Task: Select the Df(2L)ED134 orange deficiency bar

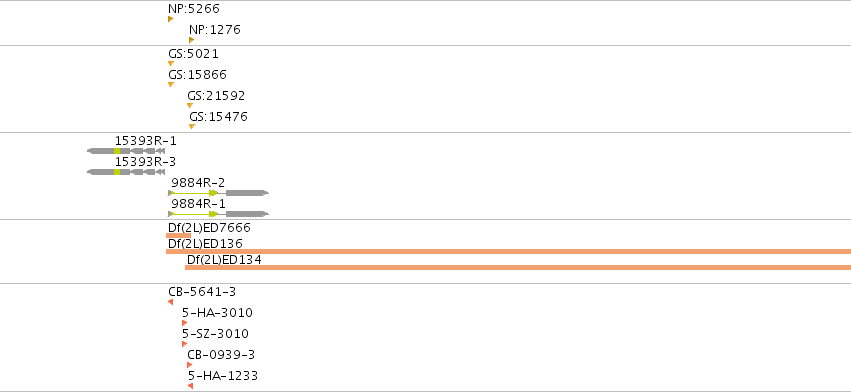Action: pos(518,267)
